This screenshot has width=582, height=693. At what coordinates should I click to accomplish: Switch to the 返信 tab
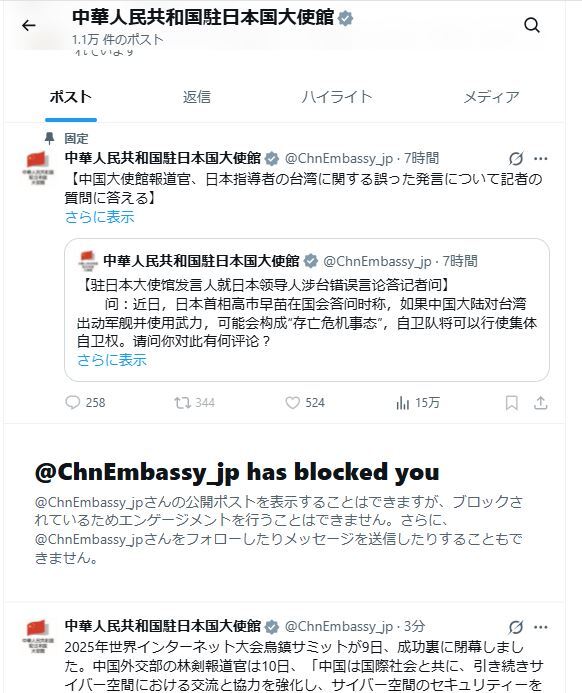[x=197, y=97]
